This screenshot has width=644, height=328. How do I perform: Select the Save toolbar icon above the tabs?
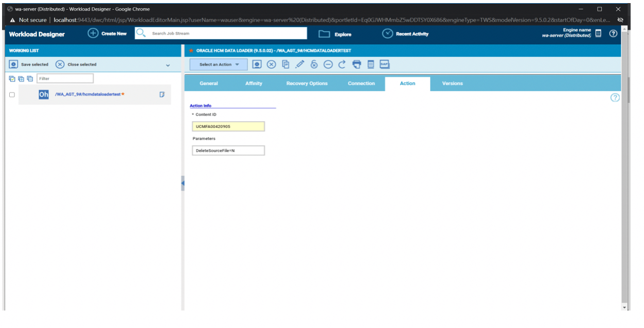(257, 64)
